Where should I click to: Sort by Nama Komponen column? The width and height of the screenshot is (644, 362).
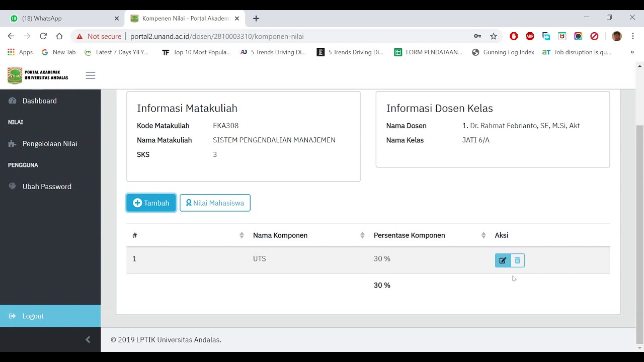(308, 235)
